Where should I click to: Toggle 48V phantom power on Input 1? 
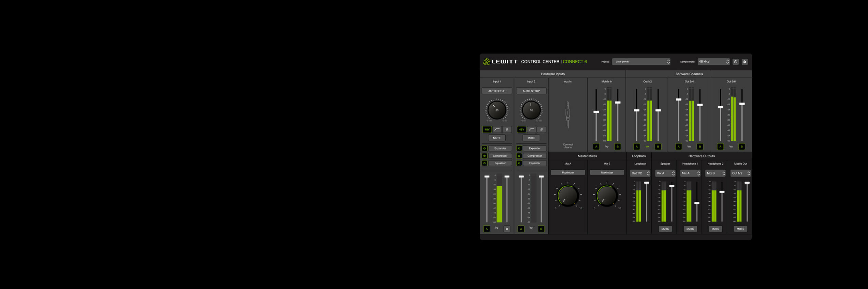[487, 130]
